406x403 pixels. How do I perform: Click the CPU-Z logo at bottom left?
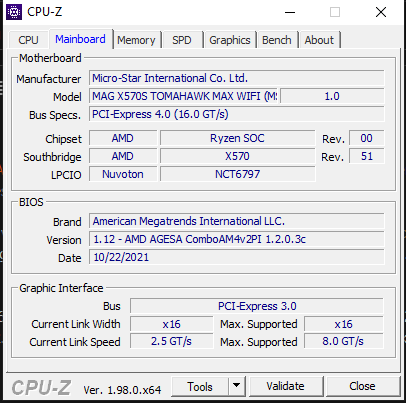(x=41, y=388)
